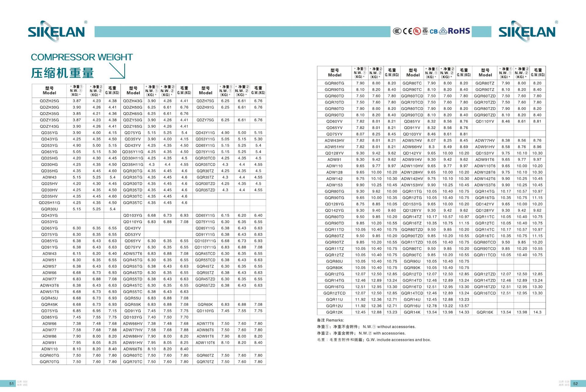
Task: Select the QD110YV model cell
Action: click(485, 122)
